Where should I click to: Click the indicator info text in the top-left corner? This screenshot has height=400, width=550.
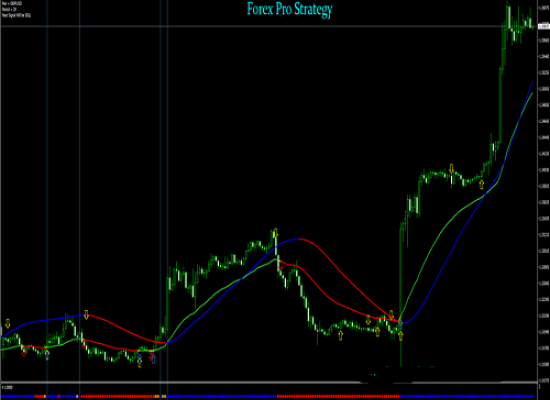pyautogui.click(x=16, y=9)
